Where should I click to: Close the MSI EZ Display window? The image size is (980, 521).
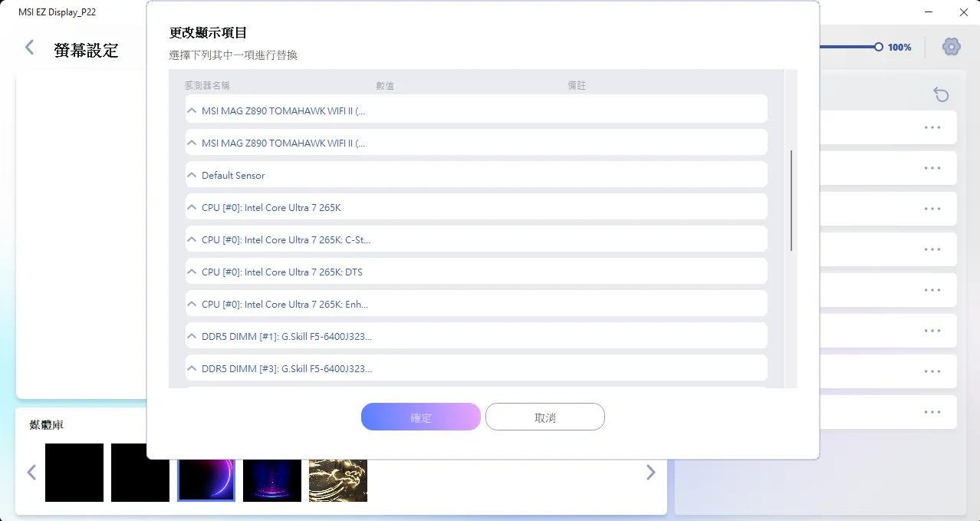coord(963,12)
